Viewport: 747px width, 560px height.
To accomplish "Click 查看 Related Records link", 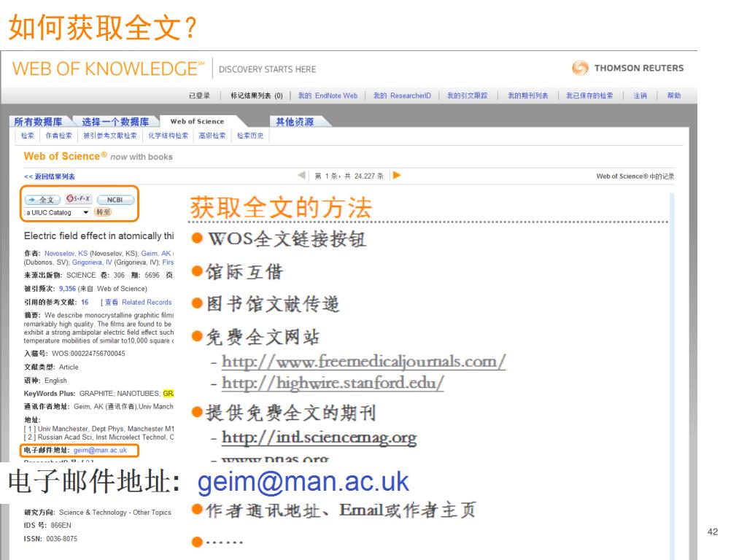I will pos(138,302).
